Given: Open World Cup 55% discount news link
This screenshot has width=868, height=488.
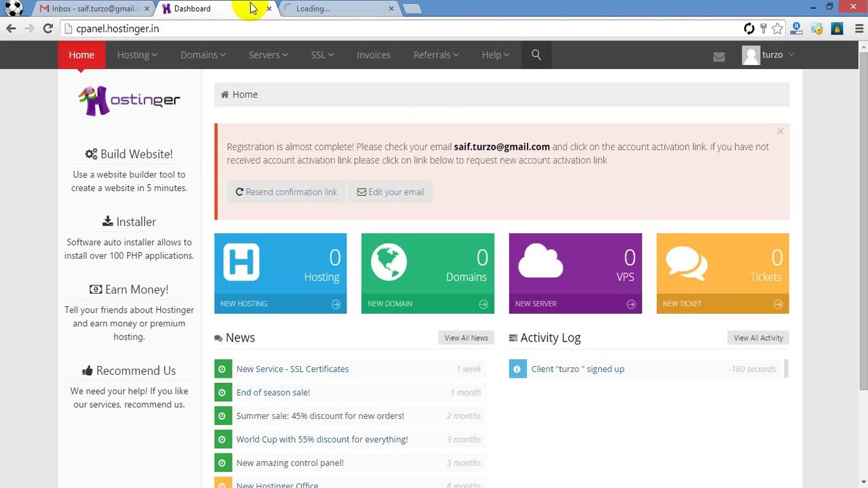Looking at the screenshot, I should tap(322, 439).
